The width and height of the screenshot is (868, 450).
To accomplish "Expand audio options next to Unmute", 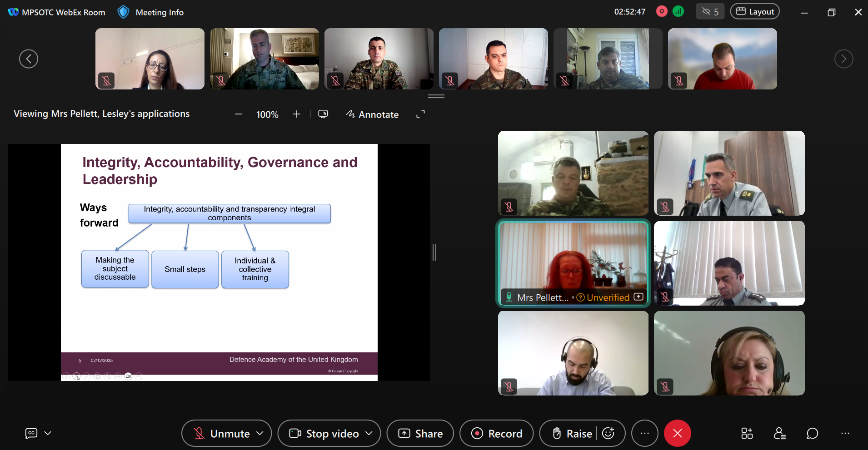I will pyautogui.click(x=260, y=434).
